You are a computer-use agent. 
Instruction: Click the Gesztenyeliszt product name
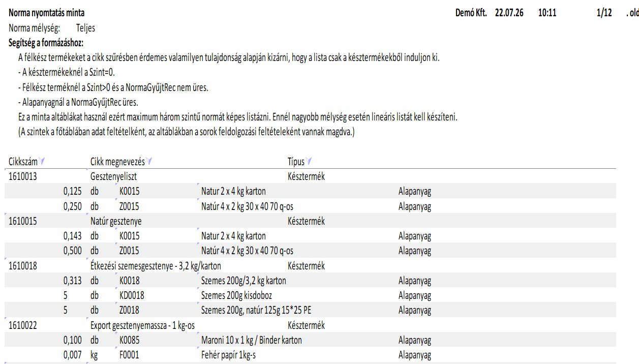pos(113,176)
